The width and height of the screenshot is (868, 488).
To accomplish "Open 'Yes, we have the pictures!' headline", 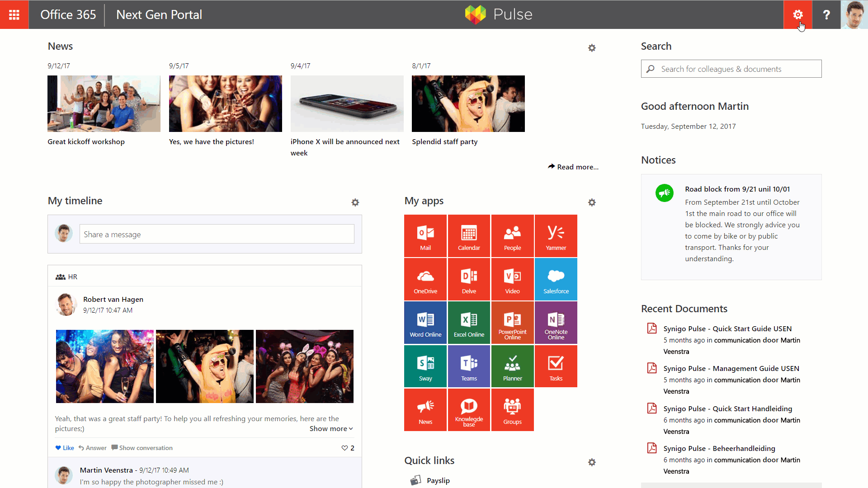I will 212,141.
